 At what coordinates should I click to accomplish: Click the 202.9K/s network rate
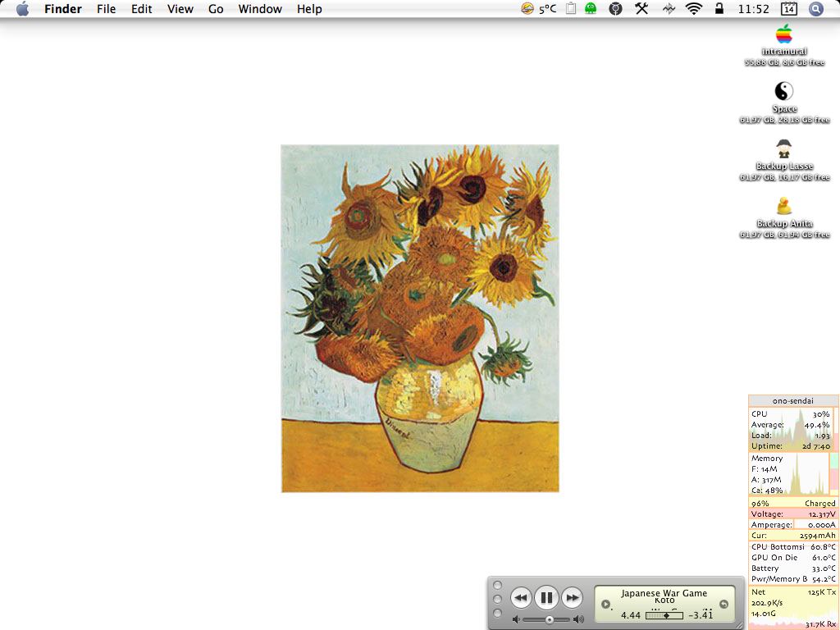(x=767, y=603)
